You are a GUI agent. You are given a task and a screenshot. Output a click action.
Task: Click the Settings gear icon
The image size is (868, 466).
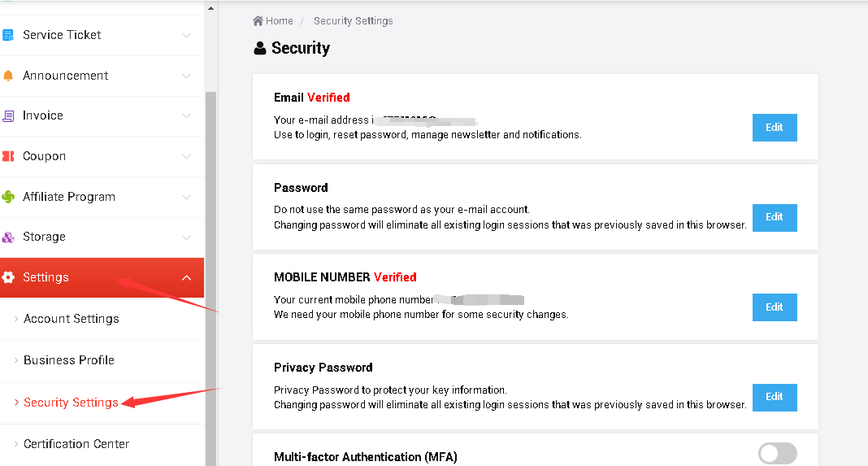pyautogui.click(x=8, y=277)
